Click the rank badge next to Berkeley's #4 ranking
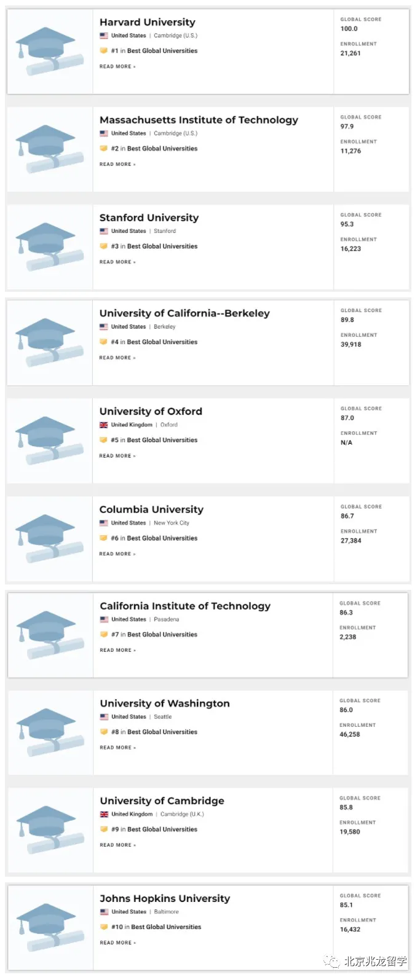The height and width of the screenshot is (980, 420). point(104,342)
